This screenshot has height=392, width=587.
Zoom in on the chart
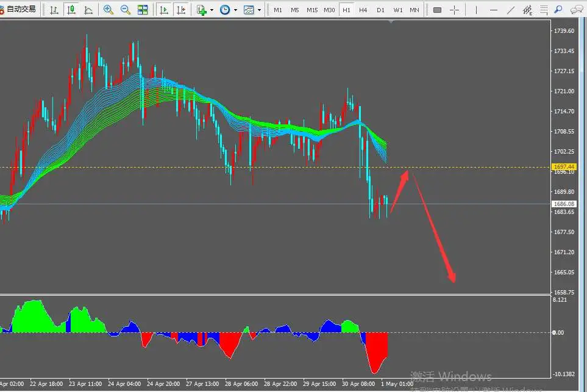[x=109, y=10]
